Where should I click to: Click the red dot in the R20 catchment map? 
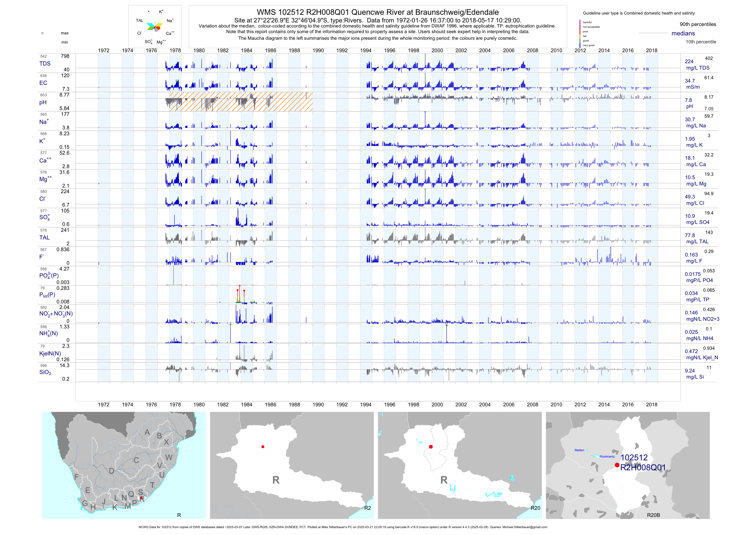click(431, 447)
